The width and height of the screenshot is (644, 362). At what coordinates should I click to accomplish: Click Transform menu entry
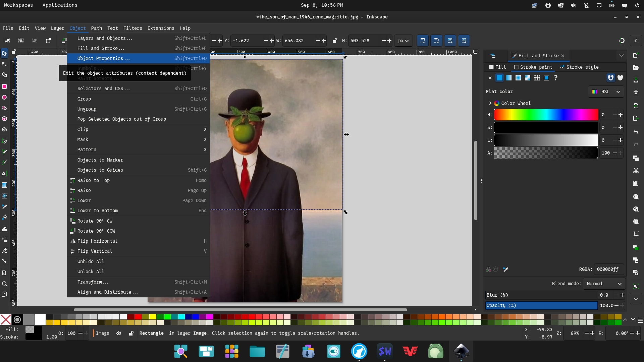point(138,282)
